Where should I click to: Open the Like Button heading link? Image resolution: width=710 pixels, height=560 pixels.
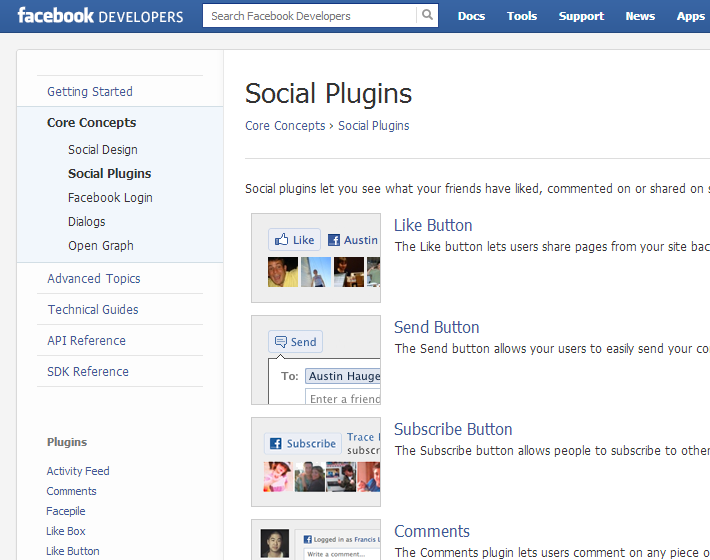point(433,225)
